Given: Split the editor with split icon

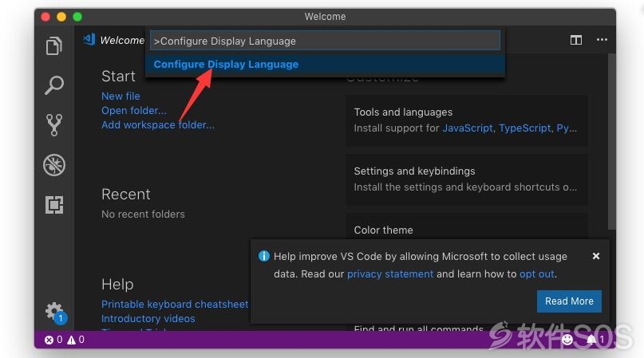Looking at the screenshot, I should pyautogui.click(x=576, y=40).
